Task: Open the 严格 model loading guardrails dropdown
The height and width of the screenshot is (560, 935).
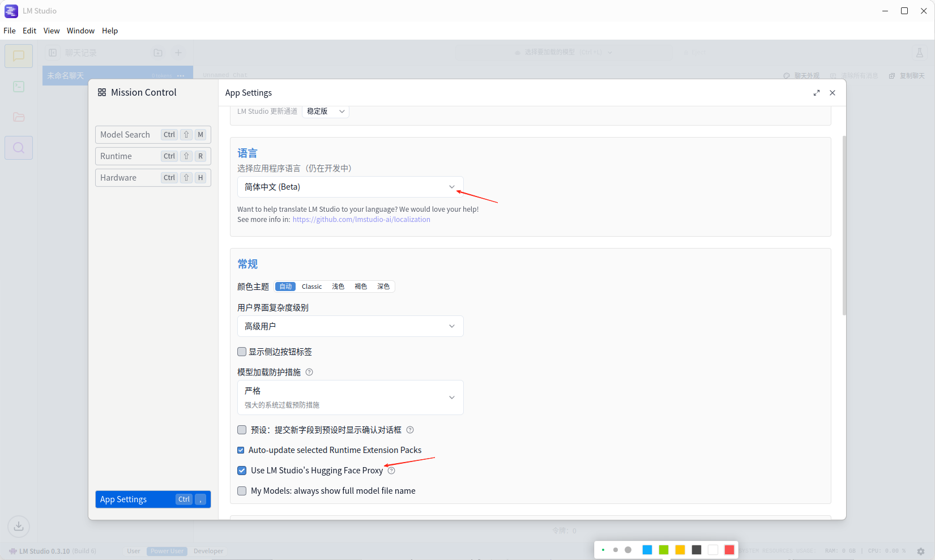Action: (350, 397)
